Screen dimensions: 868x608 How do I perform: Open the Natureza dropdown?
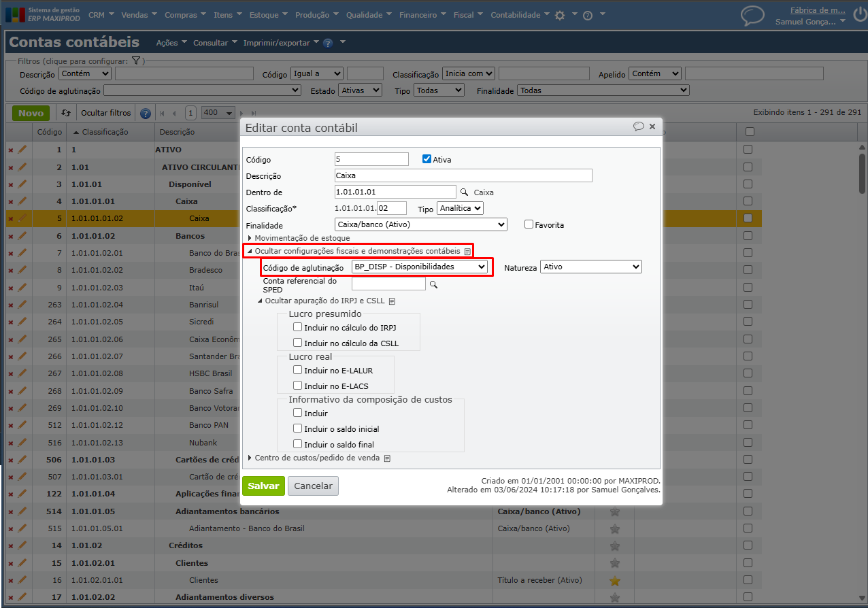[590, 267]
